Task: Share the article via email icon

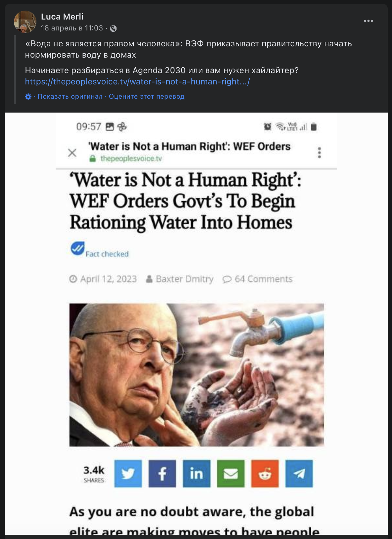Action: click(x=231, y=473)
